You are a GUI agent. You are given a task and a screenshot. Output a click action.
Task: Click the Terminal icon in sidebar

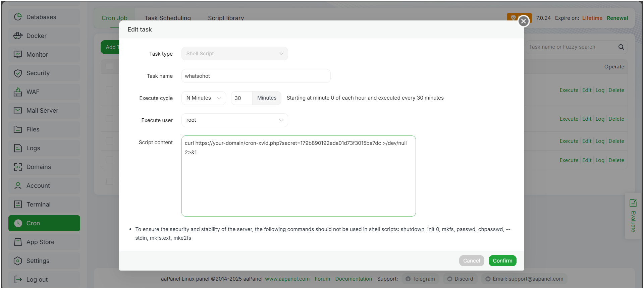pyautogui.click(x=18, y=205)
